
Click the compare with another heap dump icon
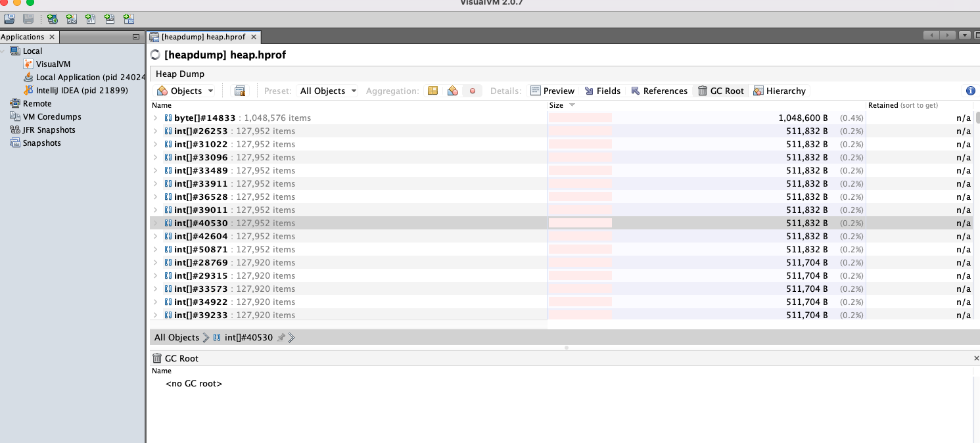[240, 91]
